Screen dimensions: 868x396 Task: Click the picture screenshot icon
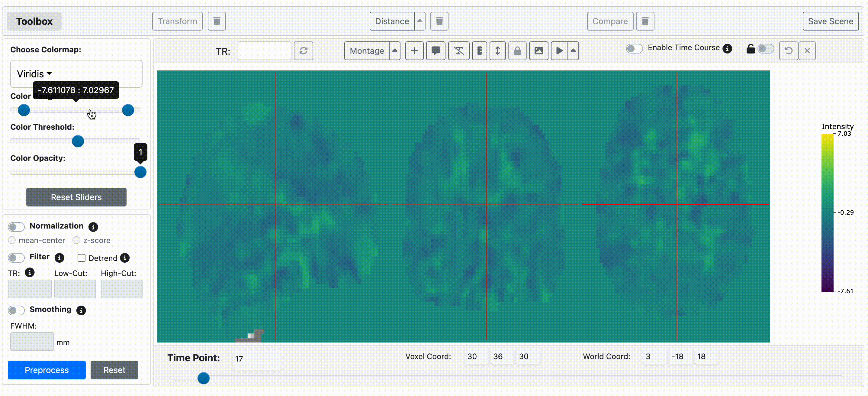click(x=538, y=51)
